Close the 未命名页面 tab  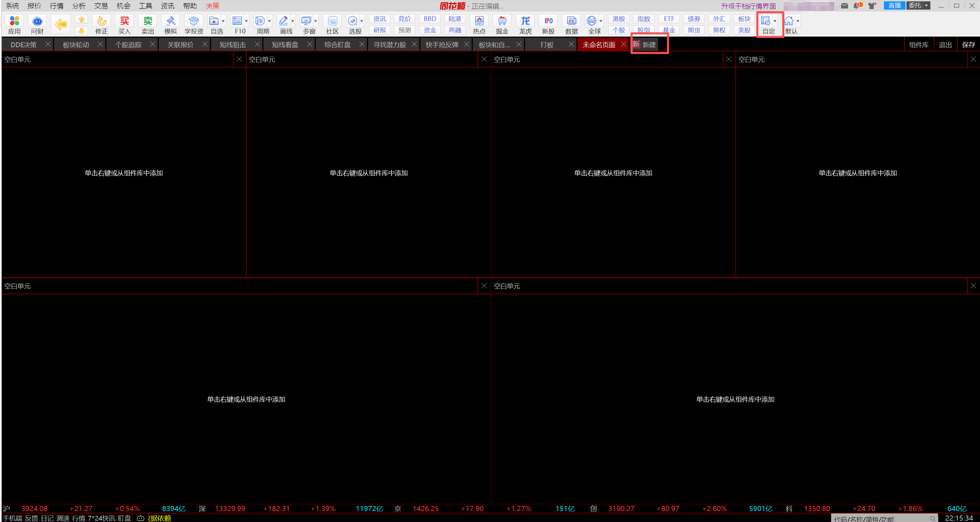click(624, 44)
